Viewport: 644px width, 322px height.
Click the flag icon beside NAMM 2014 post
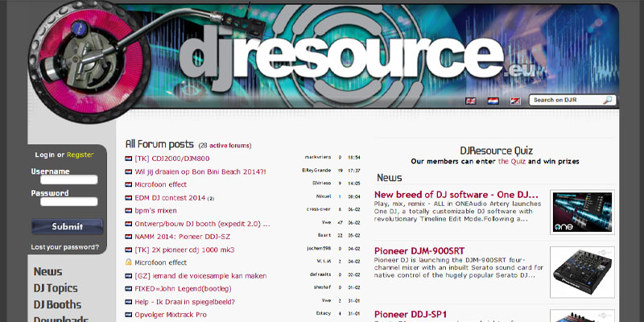(129, 237)
